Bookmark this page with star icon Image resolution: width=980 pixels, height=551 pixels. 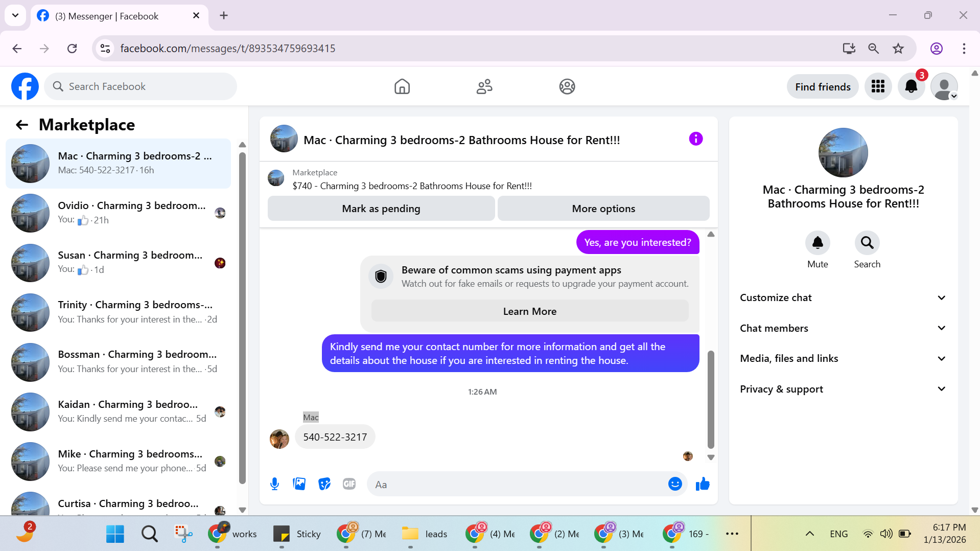pos(898,48)
